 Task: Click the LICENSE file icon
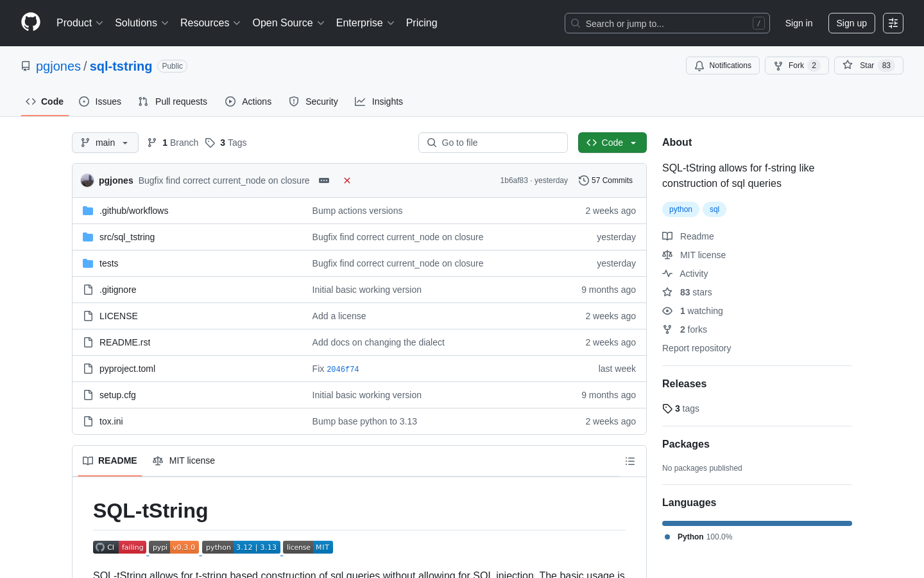click(x=88, y=316)
